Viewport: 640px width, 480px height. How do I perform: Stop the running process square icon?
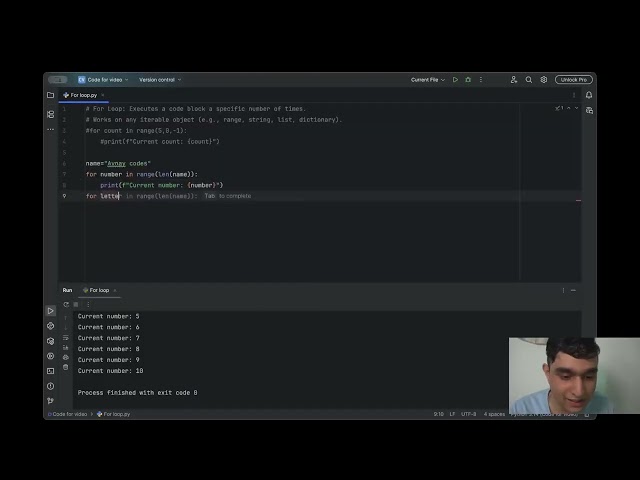pos(76,304)
